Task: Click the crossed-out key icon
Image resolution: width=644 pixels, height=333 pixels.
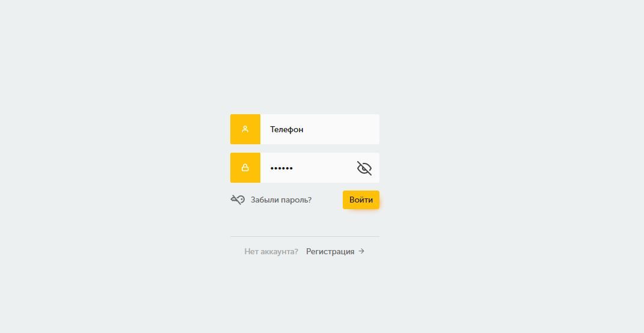Action: pos(238,200)
